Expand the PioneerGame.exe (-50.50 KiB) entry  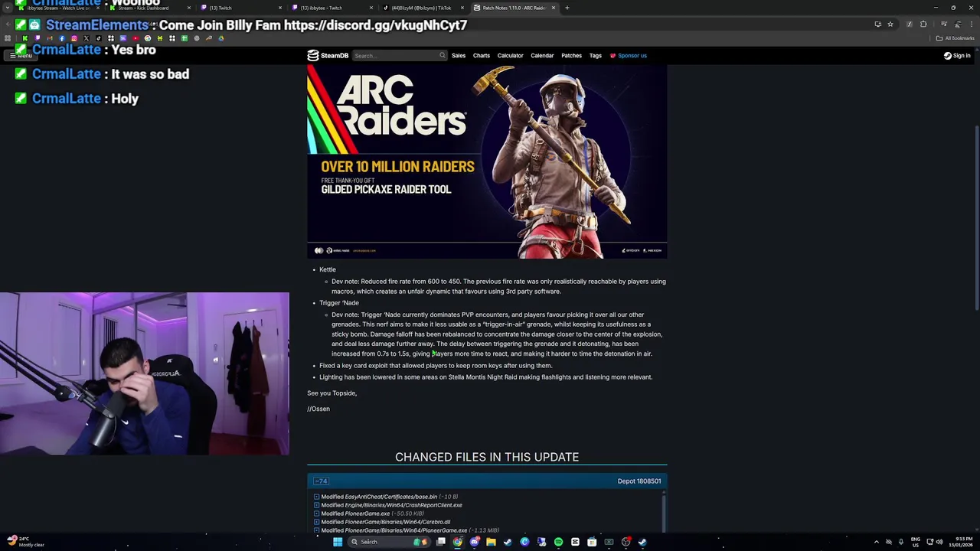(x=316, y=514)
